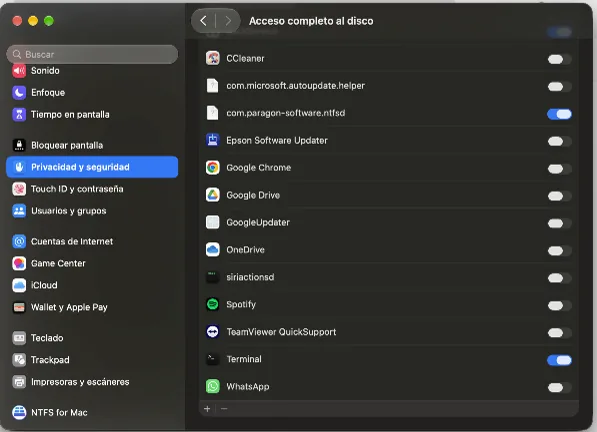Viewport: 597px width, 432px height.
Task: Click the Touch ID fingerprint icon
Action: coord(19,189)
